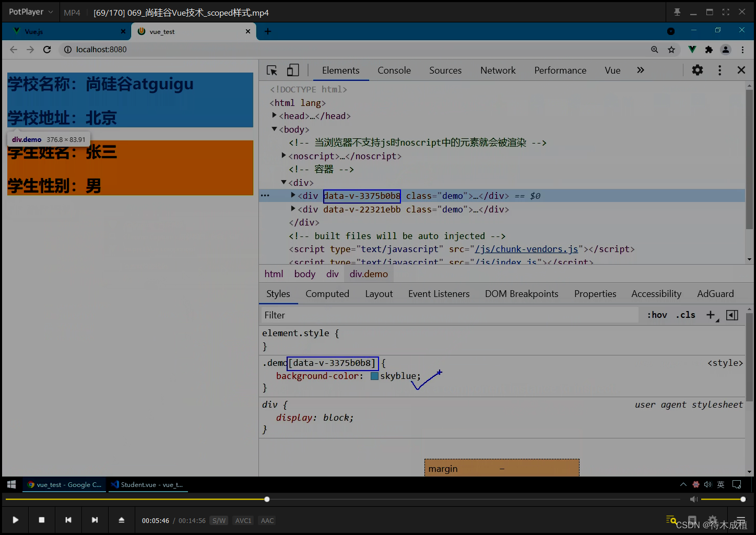The width and height of the screenshot is (756, 535).
Task: Focus the styles Filter input
Action: (449, 315)
